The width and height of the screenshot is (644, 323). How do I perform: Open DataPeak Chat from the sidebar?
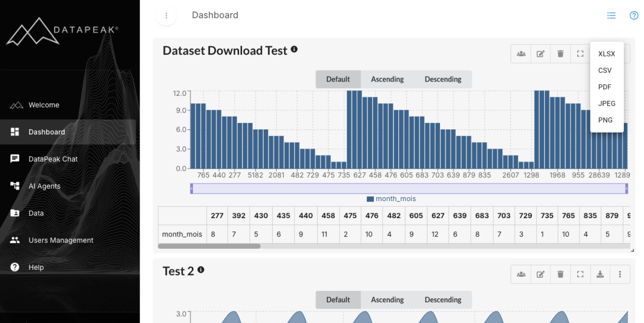click(x=53, y=159)
